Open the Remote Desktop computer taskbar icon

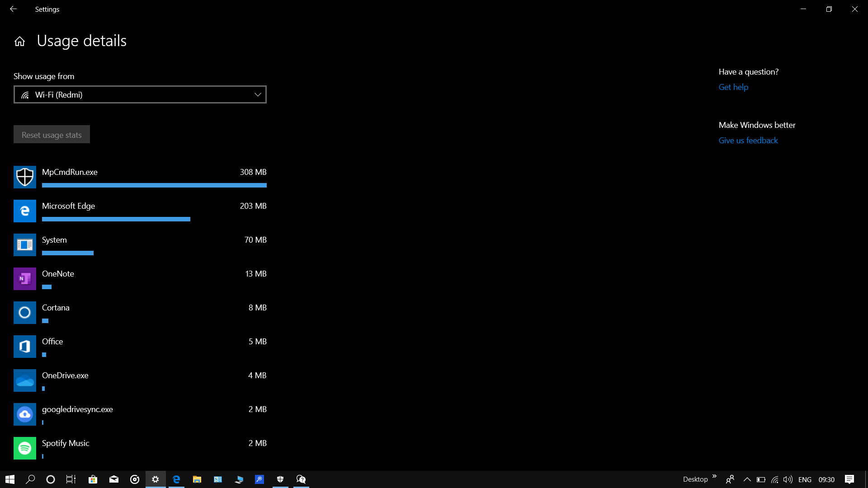pyautogui.click(x=239, y=479)
